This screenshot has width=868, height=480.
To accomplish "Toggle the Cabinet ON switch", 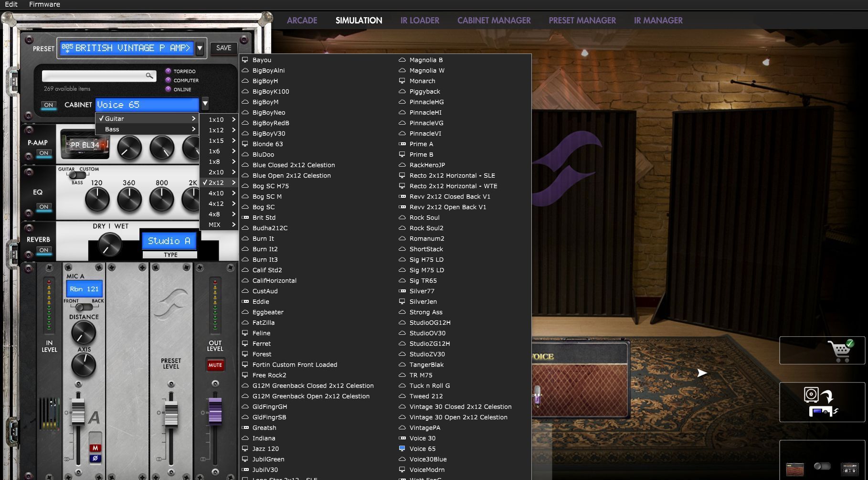I will 48,105.
